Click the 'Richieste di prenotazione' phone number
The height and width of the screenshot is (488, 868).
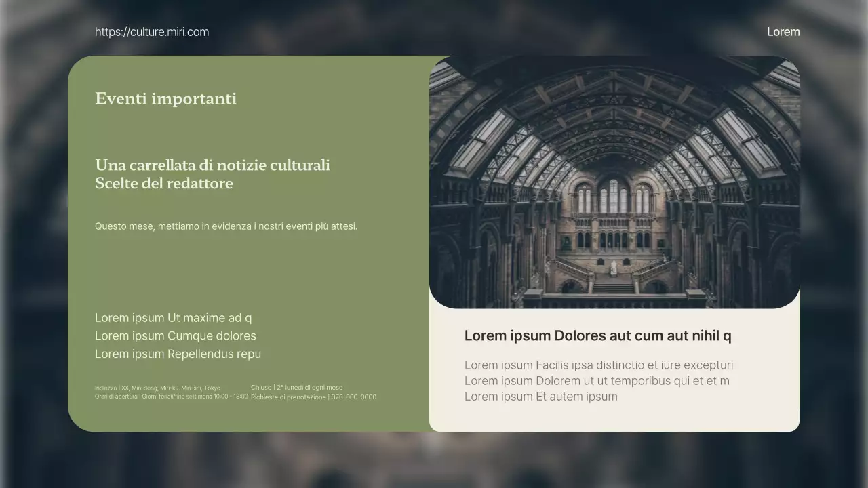click(313, 397)
